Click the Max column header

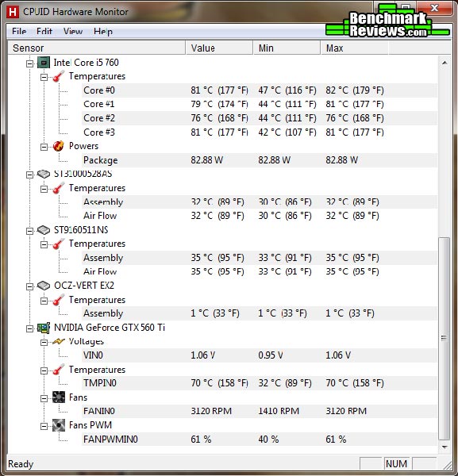(354, 48)
